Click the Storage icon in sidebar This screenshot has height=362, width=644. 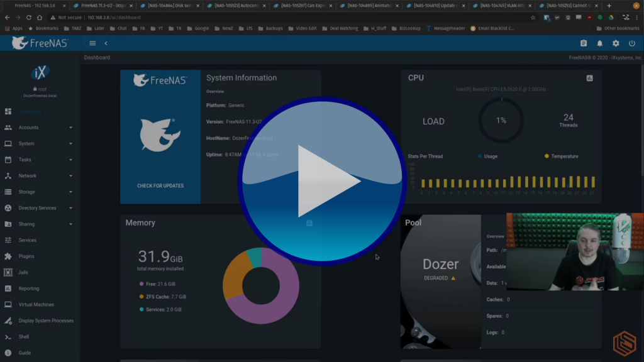point(8,192)
